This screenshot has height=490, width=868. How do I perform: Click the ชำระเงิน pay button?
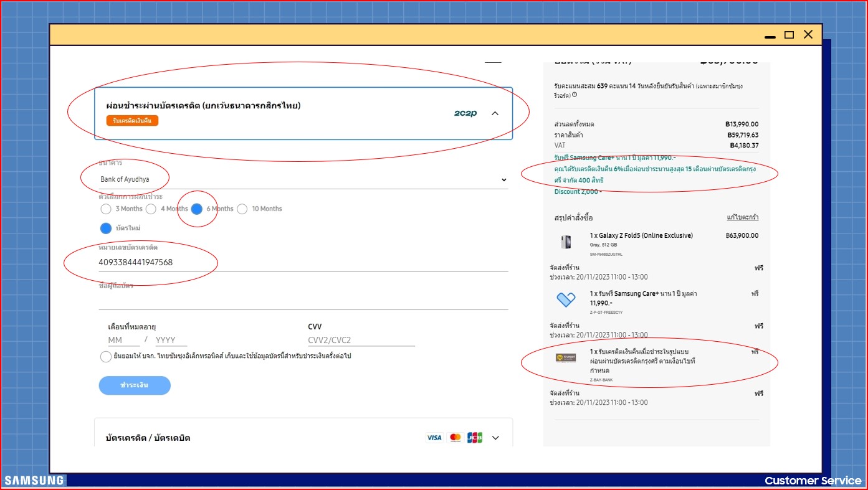click(x=135, y=385)
